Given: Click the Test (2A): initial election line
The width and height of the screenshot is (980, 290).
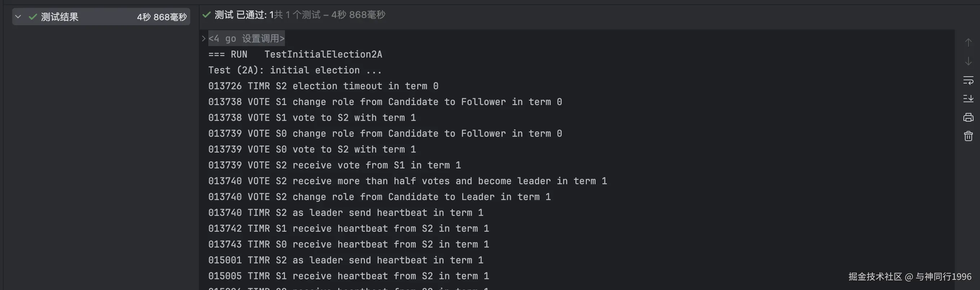Looking at the screenshot, I should 294,70.
